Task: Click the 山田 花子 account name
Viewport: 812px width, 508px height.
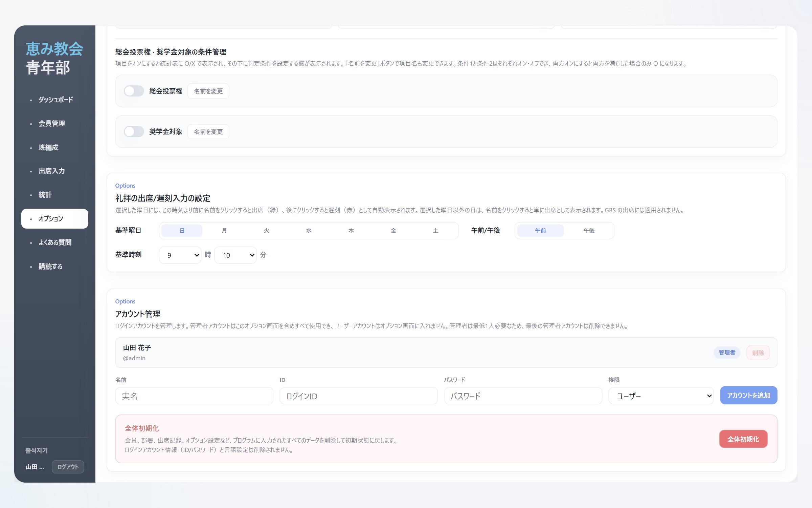Action: tap(137, 348)
